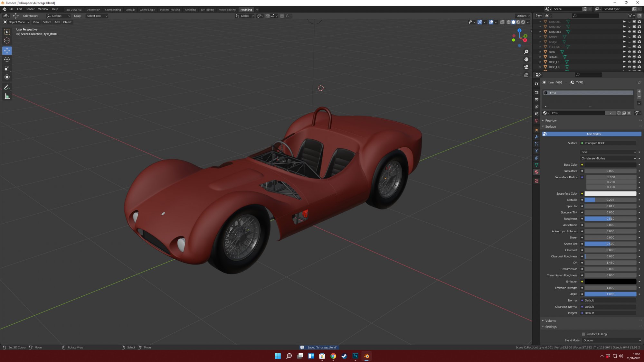Expand the Volume panel
The image size is (644, 362).
coord(551,321)
